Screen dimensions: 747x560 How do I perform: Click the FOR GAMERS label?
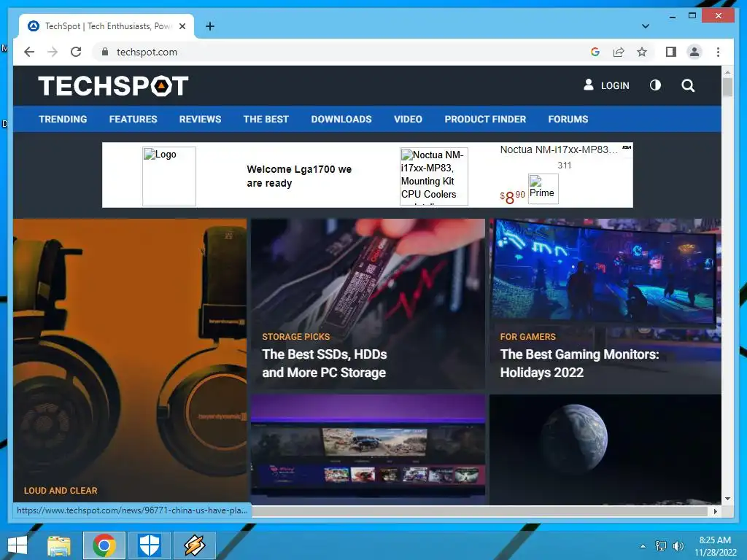point(528,337)
